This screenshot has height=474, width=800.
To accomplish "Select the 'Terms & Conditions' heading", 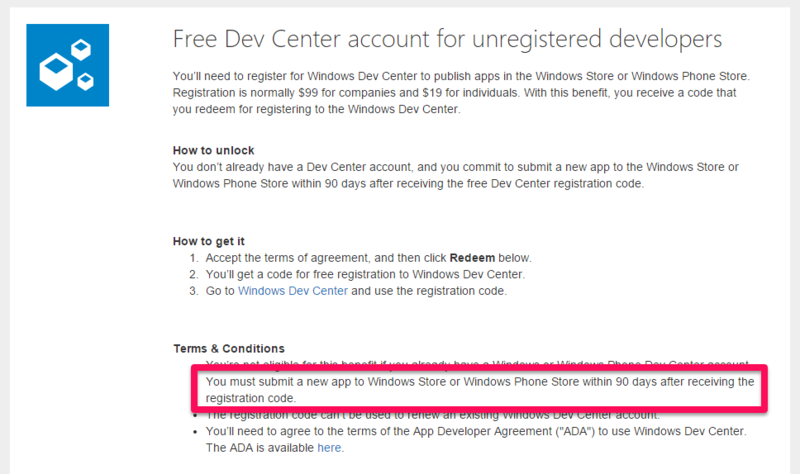I will 229,348.
